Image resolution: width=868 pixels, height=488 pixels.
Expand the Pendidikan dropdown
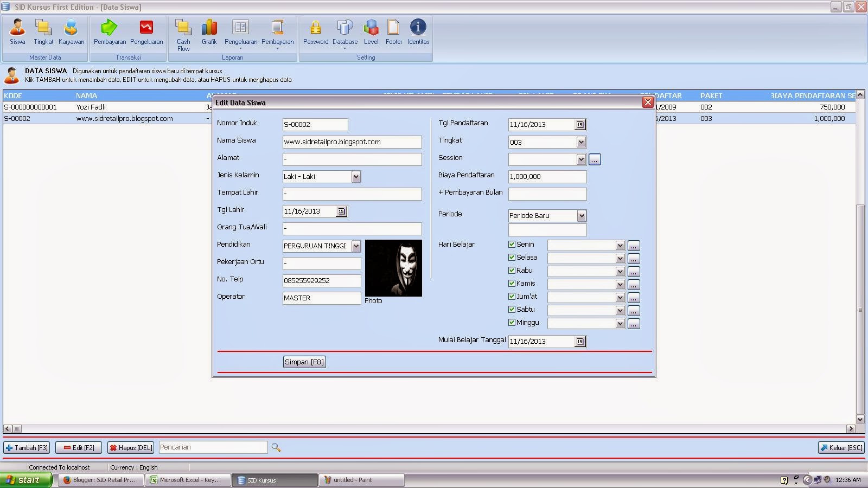tap(356, 246)
